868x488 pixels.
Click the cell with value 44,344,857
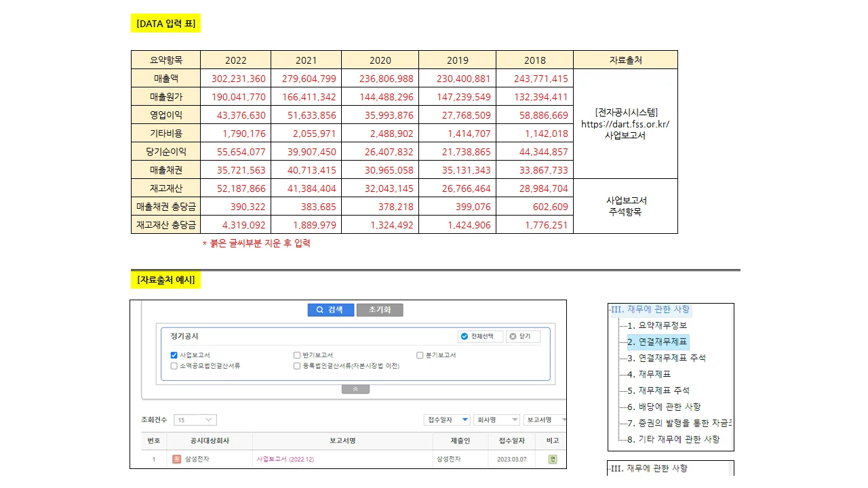click(x=535, y=151)
